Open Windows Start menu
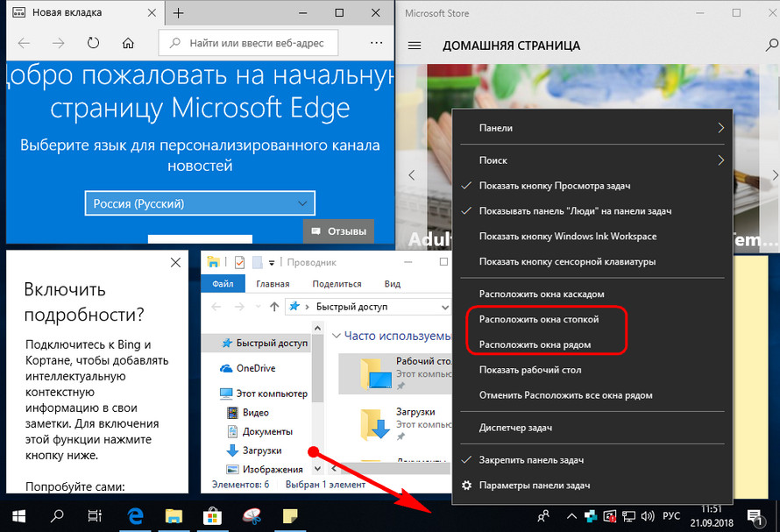 point(19,516)
